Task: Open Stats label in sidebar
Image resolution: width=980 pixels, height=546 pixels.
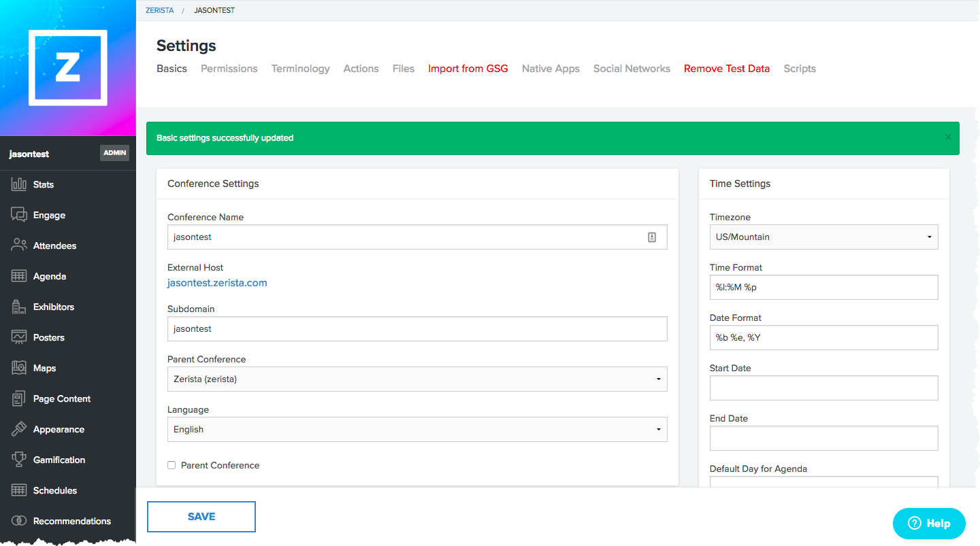Action: tap(44, 184)
